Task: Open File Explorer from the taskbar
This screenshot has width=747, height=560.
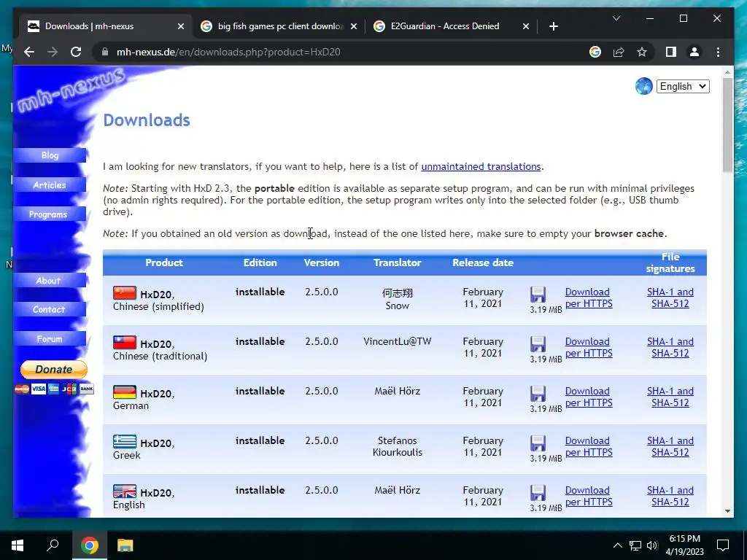Action: click(x=125, y=545)
